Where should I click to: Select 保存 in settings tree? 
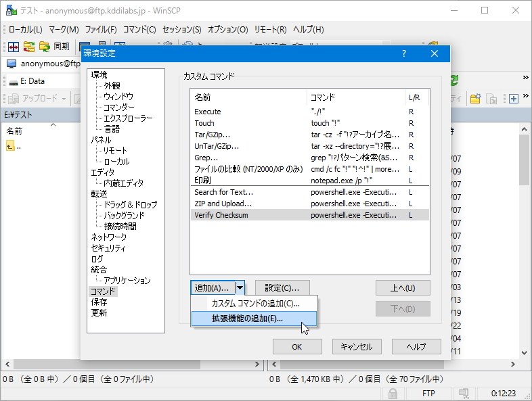(x=99, y=302)
